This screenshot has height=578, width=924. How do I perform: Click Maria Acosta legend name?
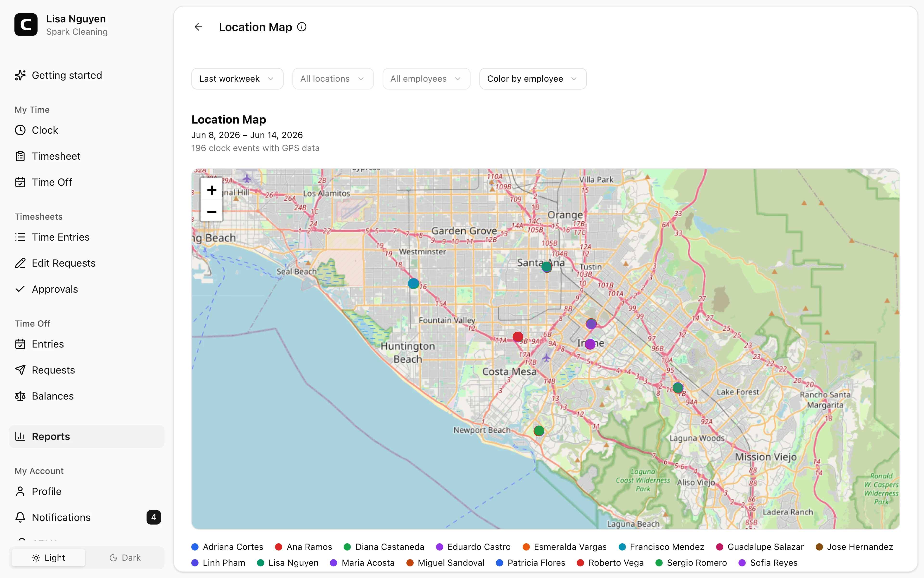[x=368, y=563]
